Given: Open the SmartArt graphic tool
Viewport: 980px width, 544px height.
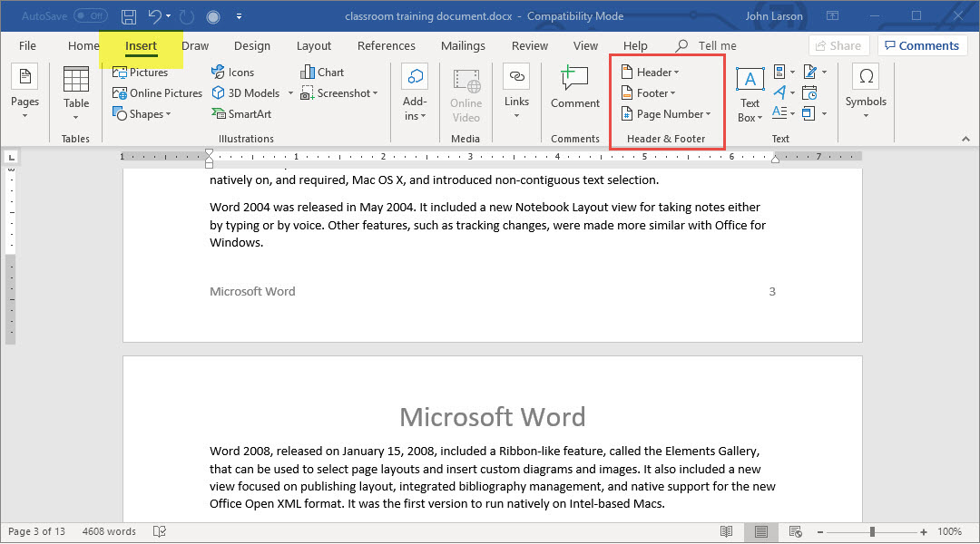Looking at the screenshot, I should point(241,114).
